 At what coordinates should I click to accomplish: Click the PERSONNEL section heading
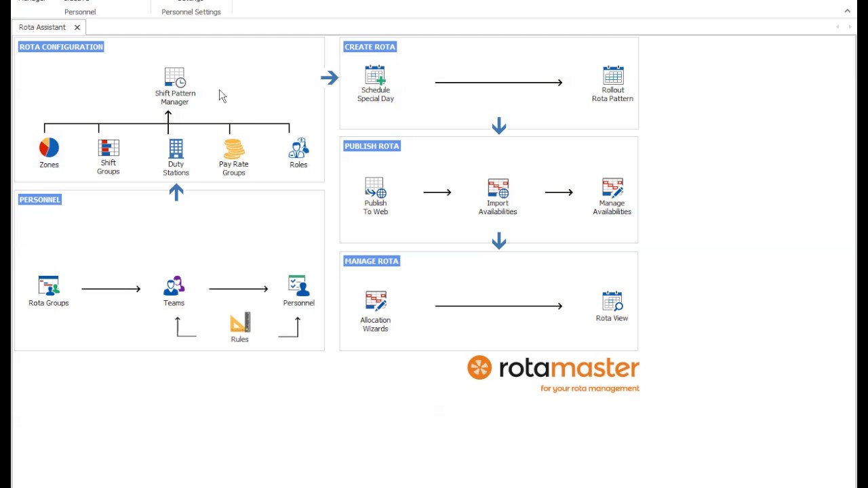coord(40,199)
